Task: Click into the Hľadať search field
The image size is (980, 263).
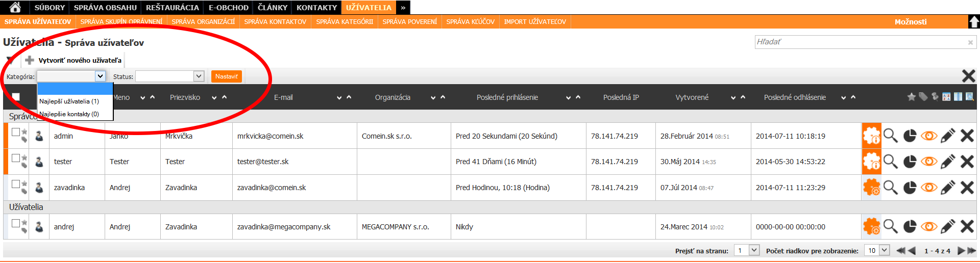Action: 860,42
